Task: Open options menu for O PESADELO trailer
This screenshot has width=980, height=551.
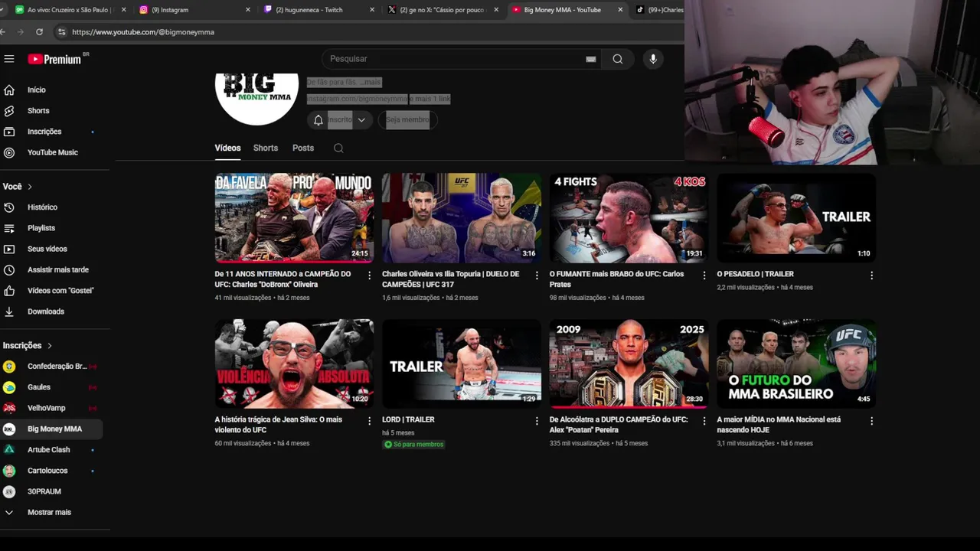Action: [x=871, y=275]
